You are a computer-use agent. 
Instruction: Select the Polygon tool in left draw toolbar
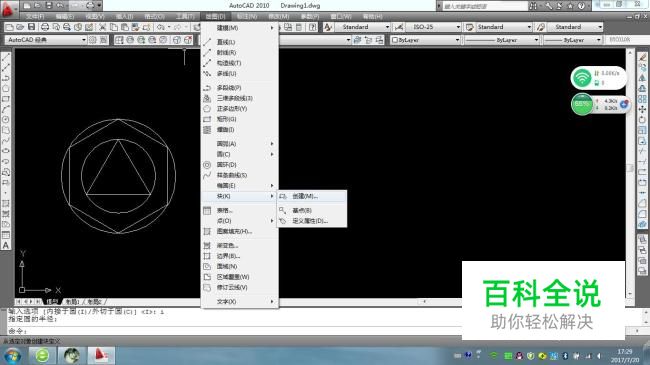coord(6,89)
